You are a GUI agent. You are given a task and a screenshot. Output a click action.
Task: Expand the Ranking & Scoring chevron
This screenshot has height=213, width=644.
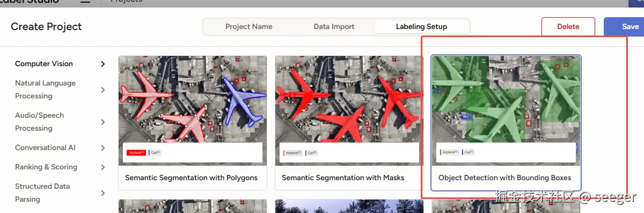pyautogui.click(x=103, y=167)
